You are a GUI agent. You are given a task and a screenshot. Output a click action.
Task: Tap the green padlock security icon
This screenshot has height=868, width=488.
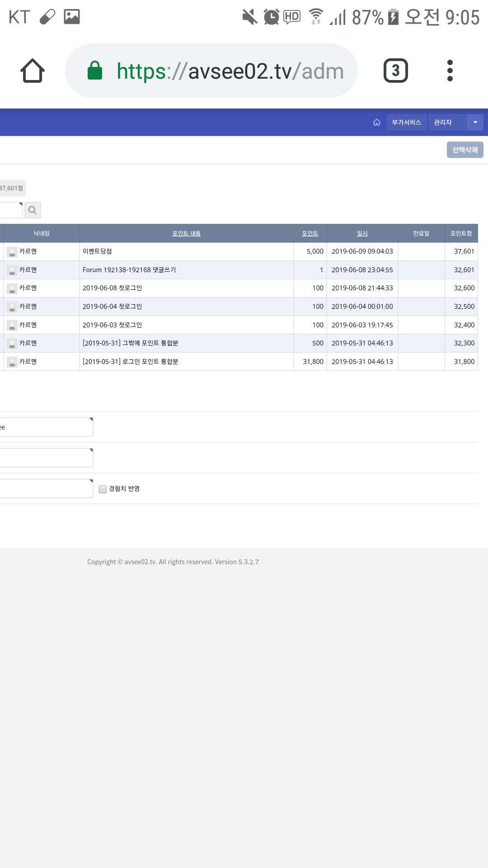(95, 71)
